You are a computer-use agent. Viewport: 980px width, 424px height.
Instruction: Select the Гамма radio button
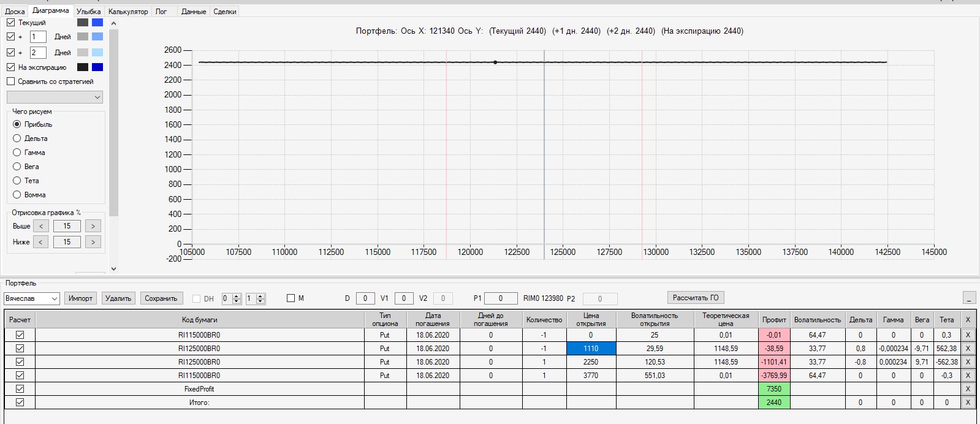pyautogui.click(x=17, y=153)
